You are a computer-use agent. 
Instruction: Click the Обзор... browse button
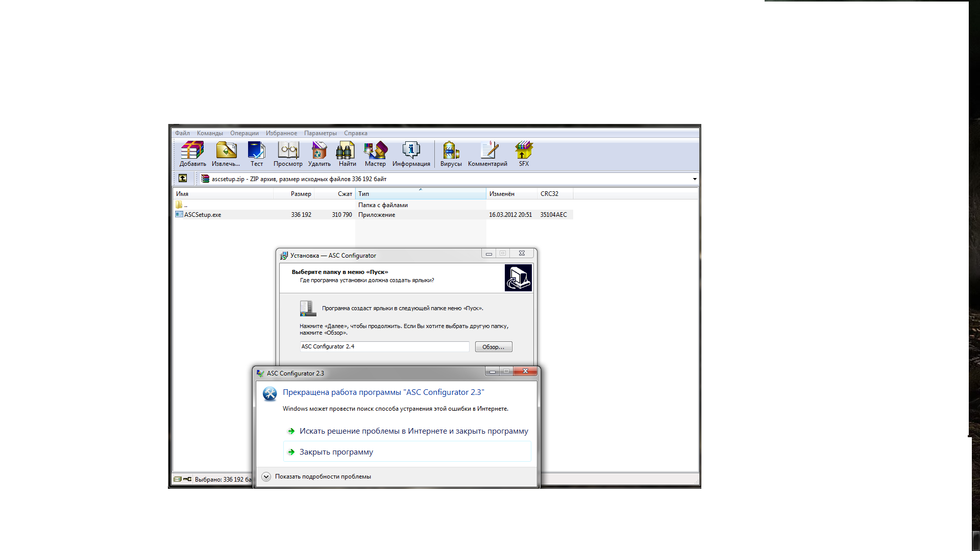click(x=493, y=347)
